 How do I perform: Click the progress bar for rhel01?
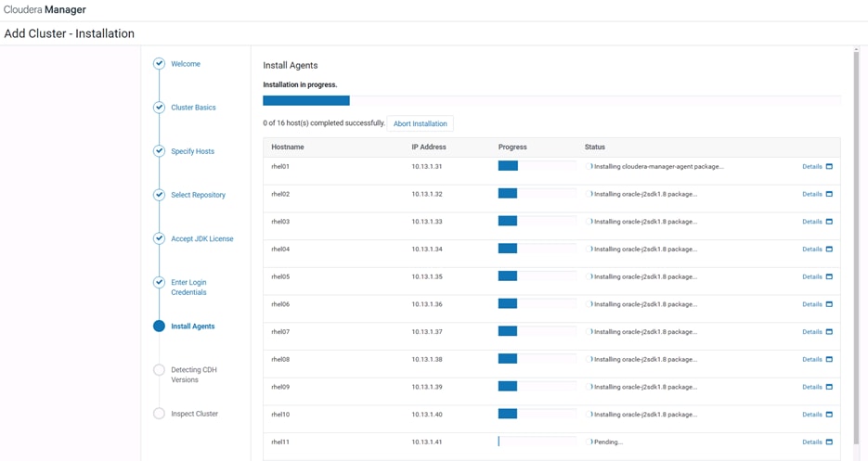[x=537, y=165]
